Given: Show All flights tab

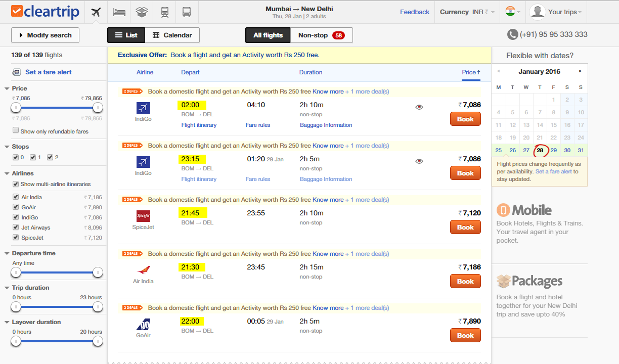Looking at the screenshot, I should [268, 35].
